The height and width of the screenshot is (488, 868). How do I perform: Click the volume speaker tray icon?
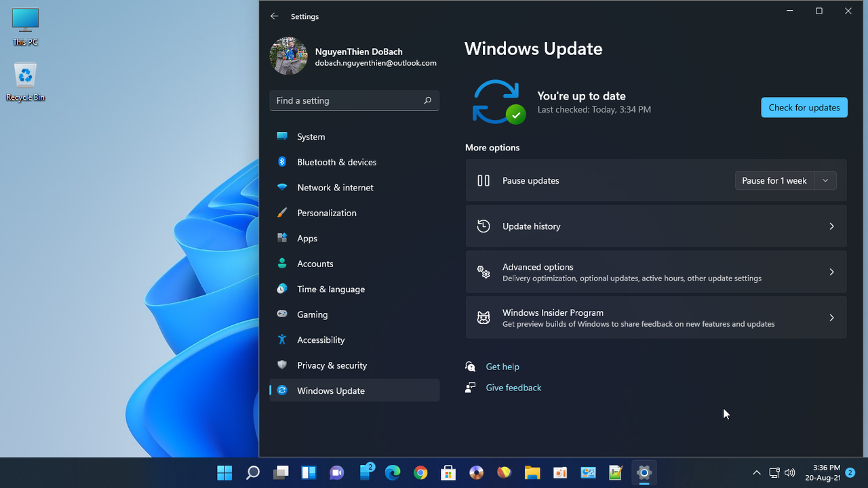tap(789, 472)
